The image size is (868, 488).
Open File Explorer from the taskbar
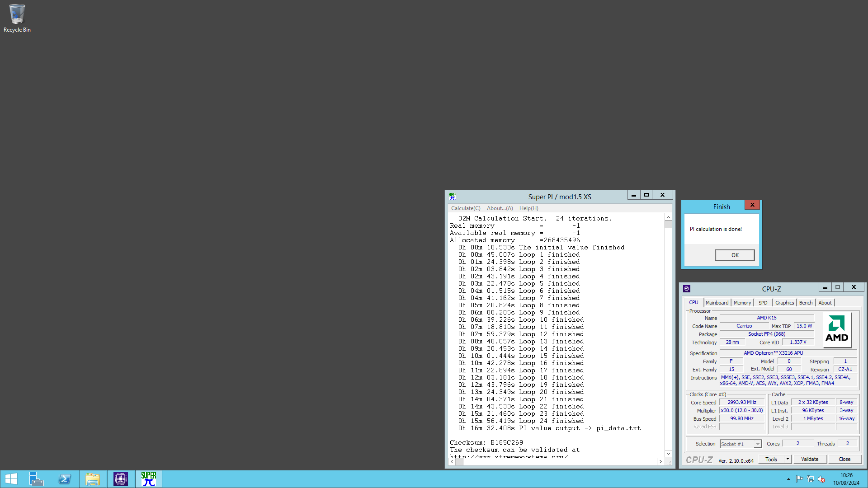(x=93, y=479)
